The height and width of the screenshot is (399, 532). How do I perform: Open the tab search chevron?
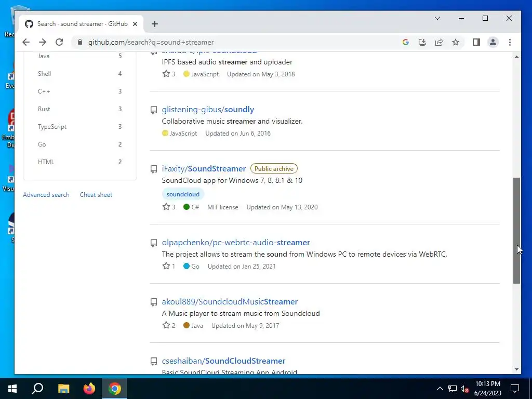click(437, 18)
